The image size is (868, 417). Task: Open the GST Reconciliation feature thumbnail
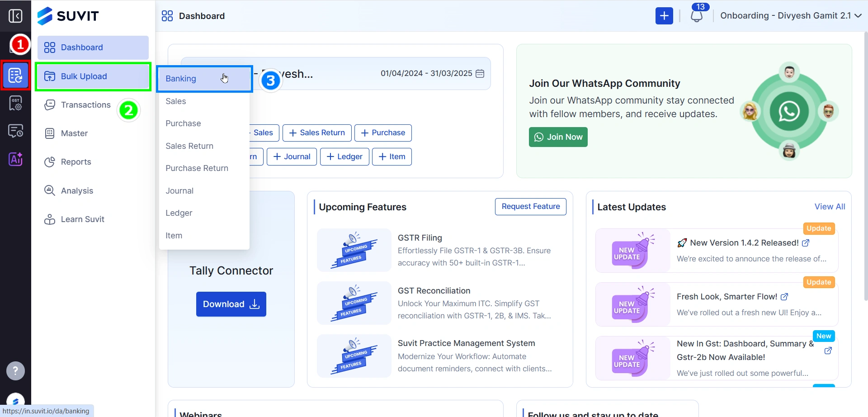point(354,303)
